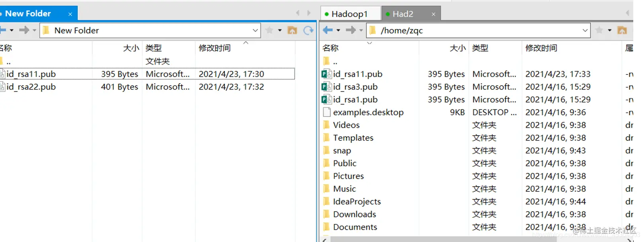Select the IdeaProjects folder icon
The width and height of the screenshot is (644, 242).
(x=326, y=201)
